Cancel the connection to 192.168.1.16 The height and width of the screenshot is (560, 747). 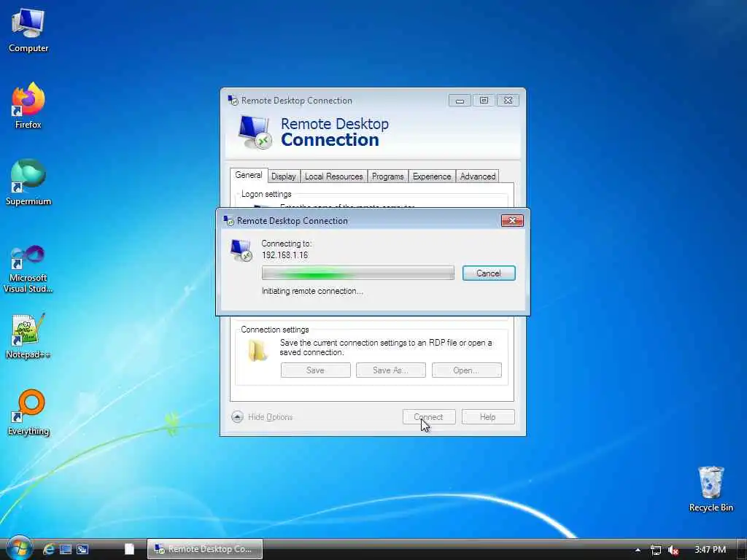[489, 273]
